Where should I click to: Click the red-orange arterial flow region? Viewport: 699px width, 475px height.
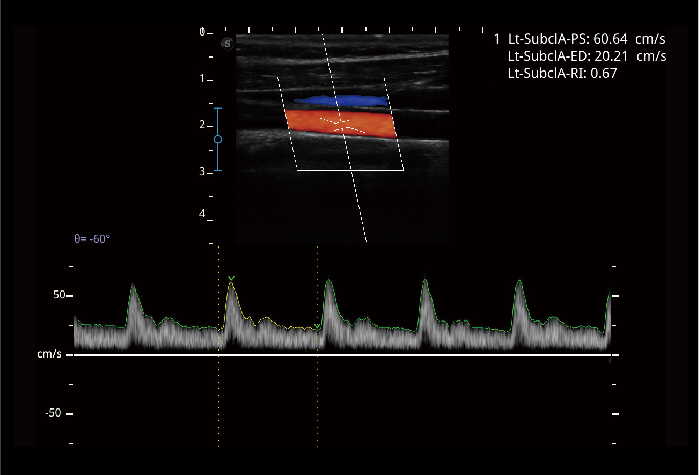[x=341, y=123]
